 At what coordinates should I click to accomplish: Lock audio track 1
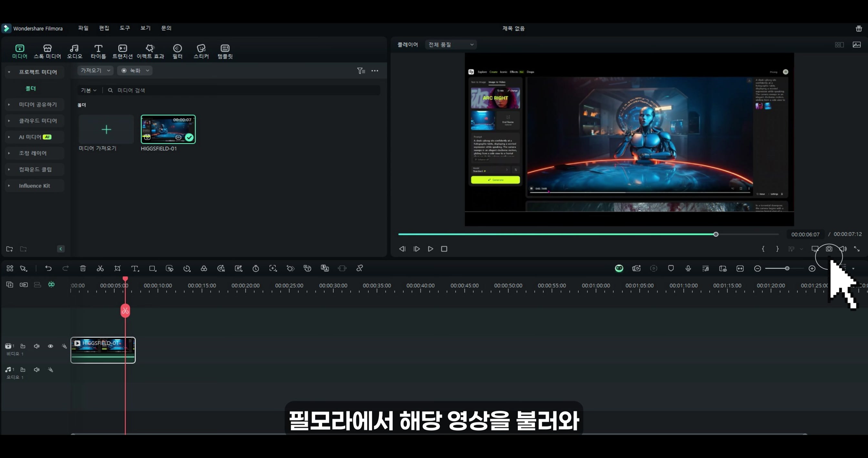tap(23, 370)
